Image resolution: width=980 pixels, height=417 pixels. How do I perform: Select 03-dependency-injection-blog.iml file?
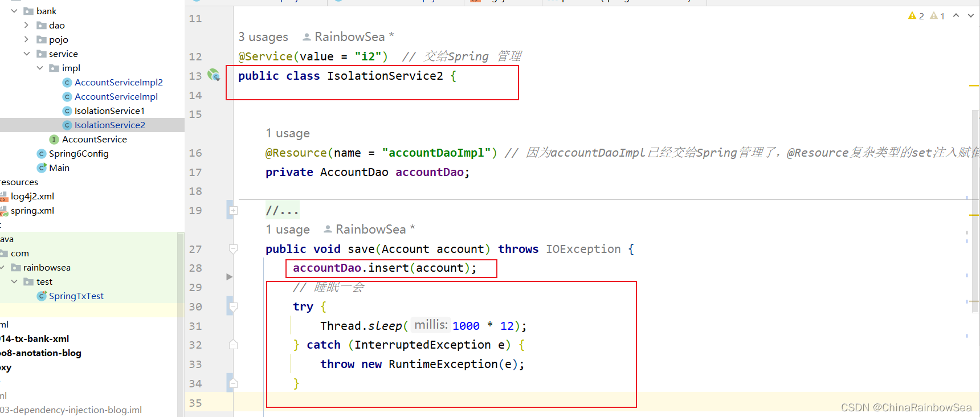coord(71,410)
